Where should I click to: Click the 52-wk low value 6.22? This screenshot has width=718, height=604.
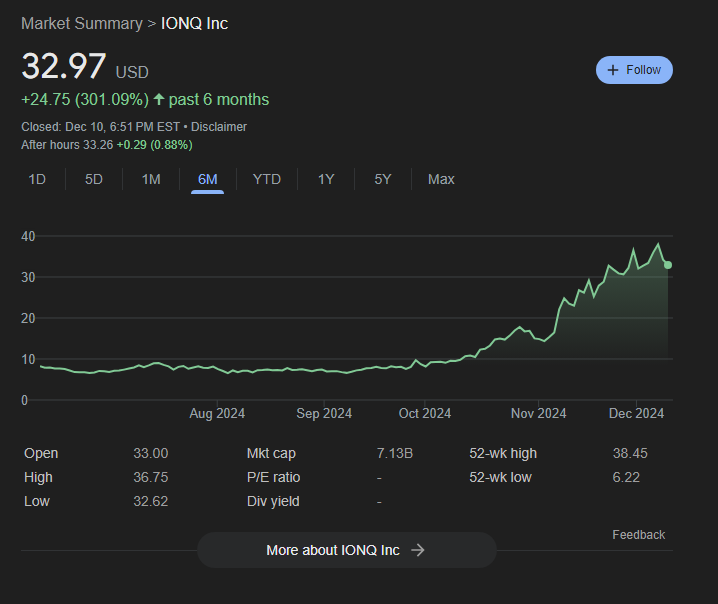click(x=626, y=477)
